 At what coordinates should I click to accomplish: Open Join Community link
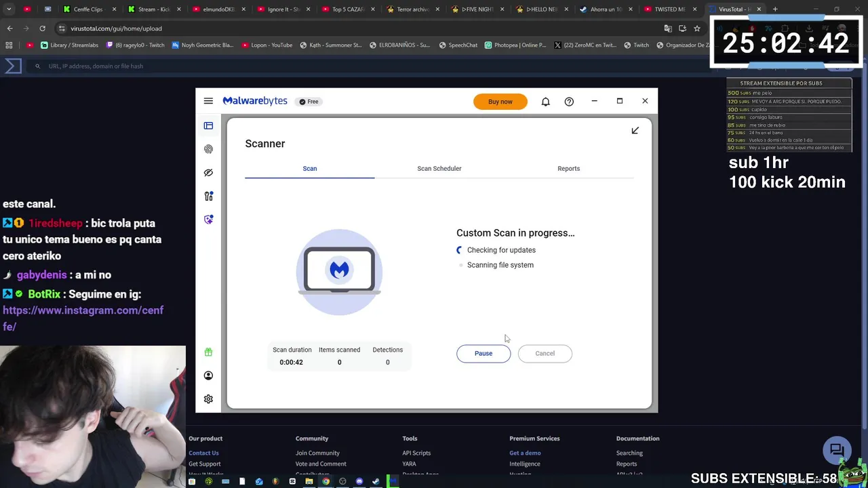click(317, 453)
